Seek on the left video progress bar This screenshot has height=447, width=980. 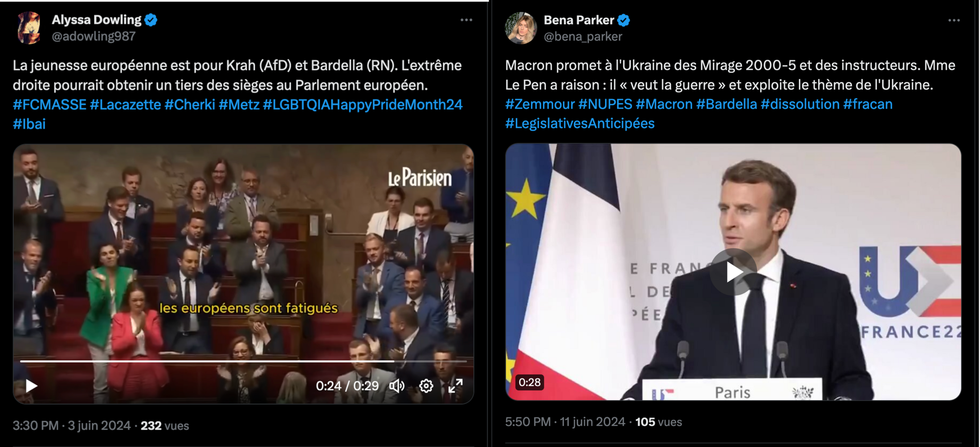click(x=243, y=361)
